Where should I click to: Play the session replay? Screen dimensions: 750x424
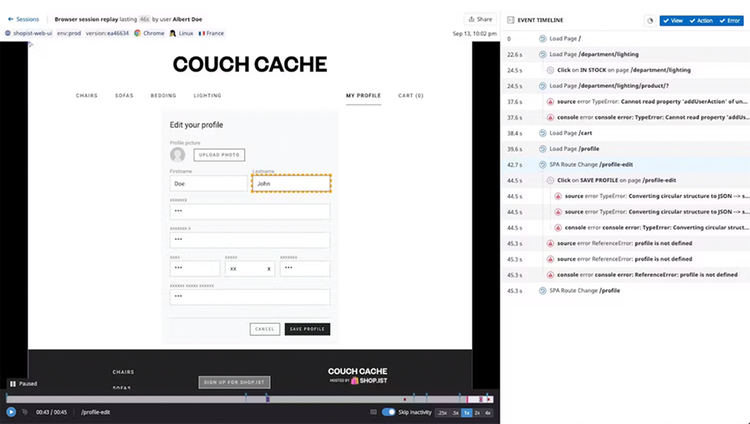click(11, 412)
